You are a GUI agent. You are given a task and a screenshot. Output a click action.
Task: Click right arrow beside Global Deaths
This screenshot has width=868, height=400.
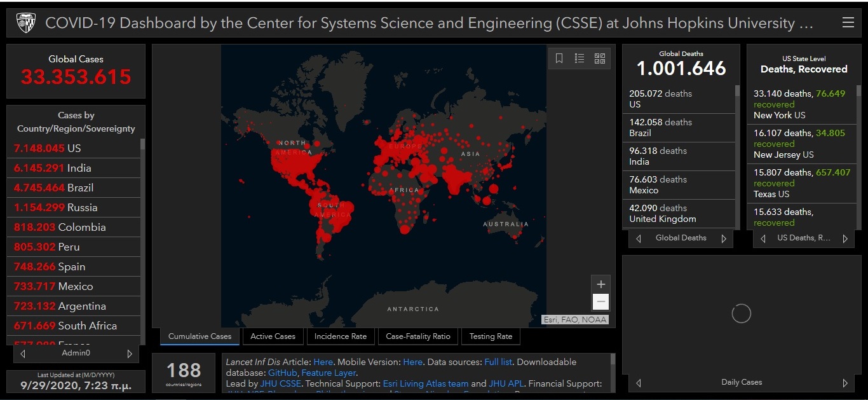pyautogui.click(x=723, y=238)
